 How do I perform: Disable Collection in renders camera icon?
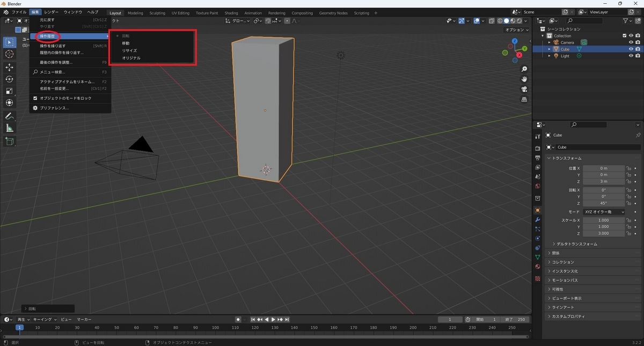[x=638, y=35]
